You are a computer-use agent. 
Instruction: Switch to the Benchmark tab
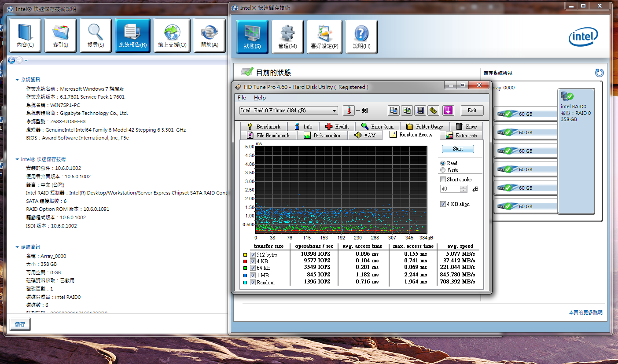(x=264, y=127)
